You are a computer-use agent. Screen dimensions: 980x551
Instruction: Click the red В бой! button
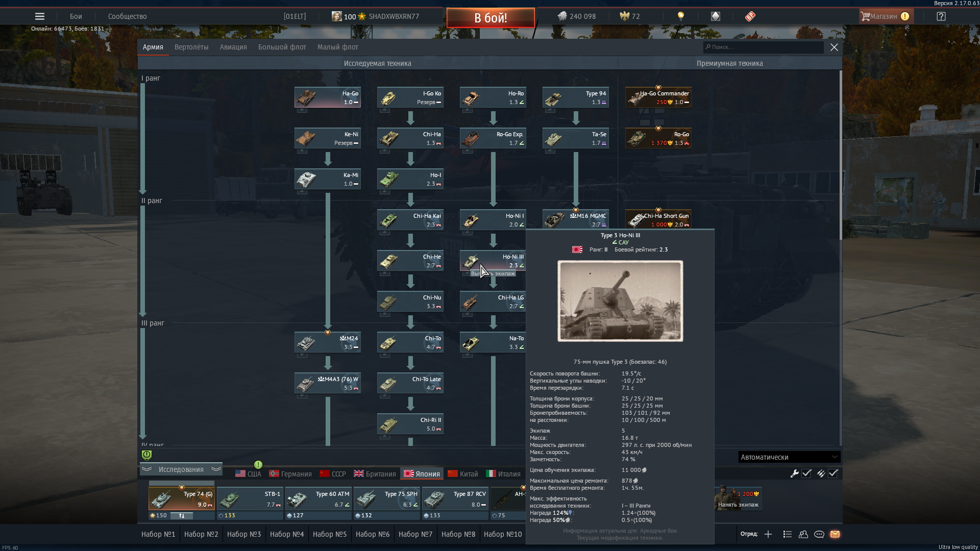491,18
